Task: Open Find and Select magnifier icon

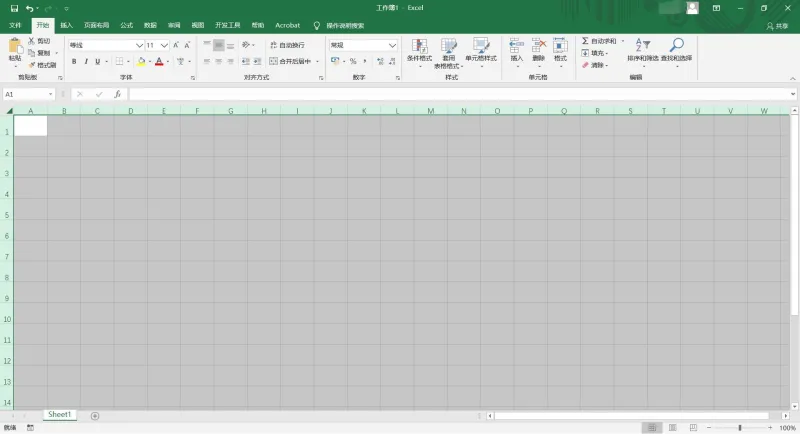Action: pos(677,45)
